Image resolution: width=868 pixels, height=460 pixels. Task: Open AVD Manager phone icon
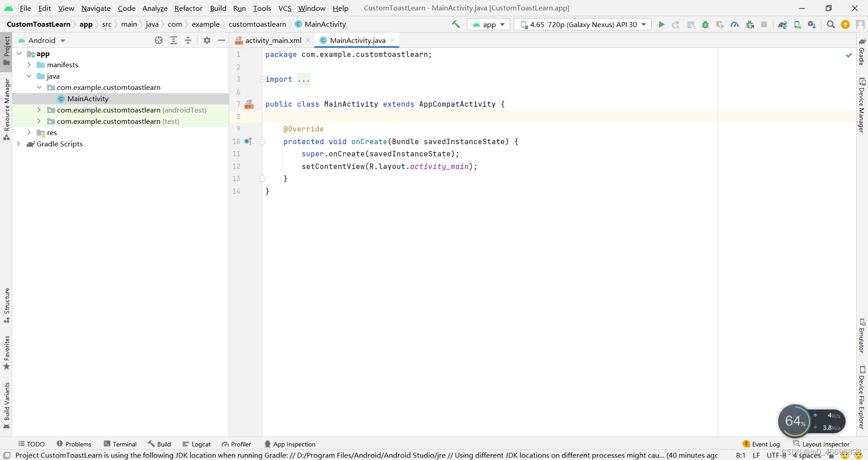[797, 24]
